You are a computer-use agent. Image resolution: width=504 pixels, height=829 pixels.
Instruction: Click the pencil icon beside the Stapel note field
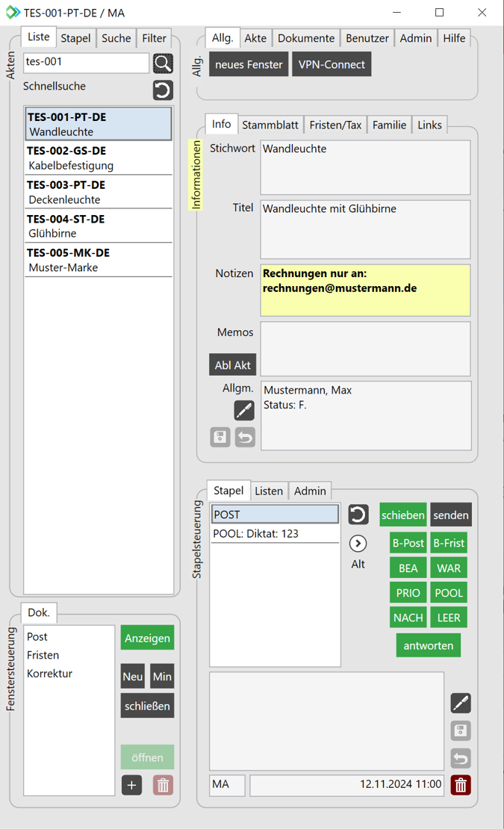coord(461,703)
